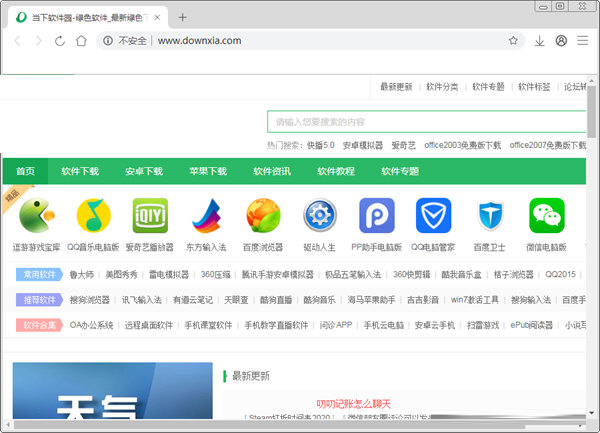Viewport: 600px width, 433px height.
Task: Open the browser downloads icon
Action: 539,41
